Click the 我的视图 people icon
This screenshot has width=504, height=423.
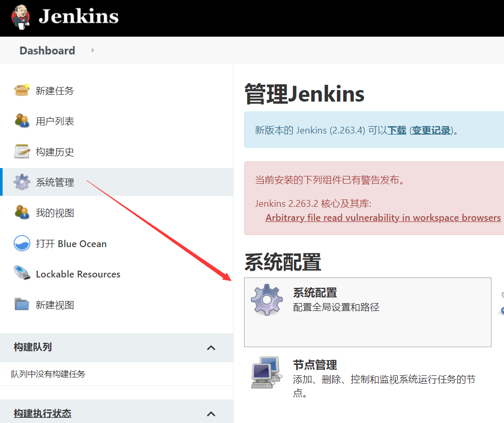(x=22, y=213)
